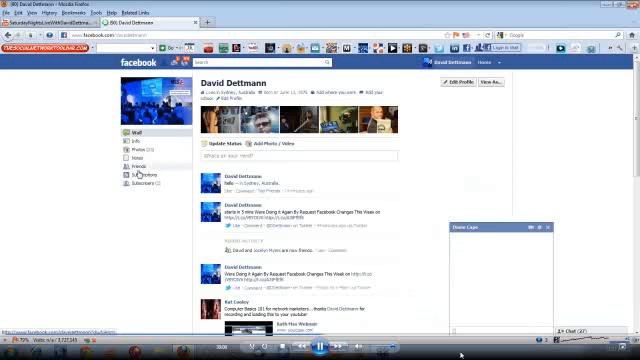Click the red toolbox toolbar icon
640x360 pixels.
pyautogui.click(x=208, y=48)
